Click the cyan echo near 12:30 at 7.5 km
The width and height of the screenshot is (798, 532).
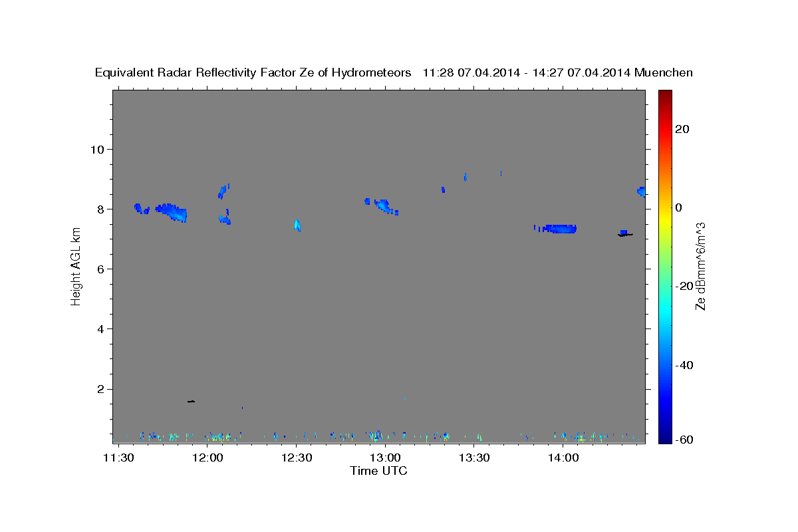coord(297,225)
